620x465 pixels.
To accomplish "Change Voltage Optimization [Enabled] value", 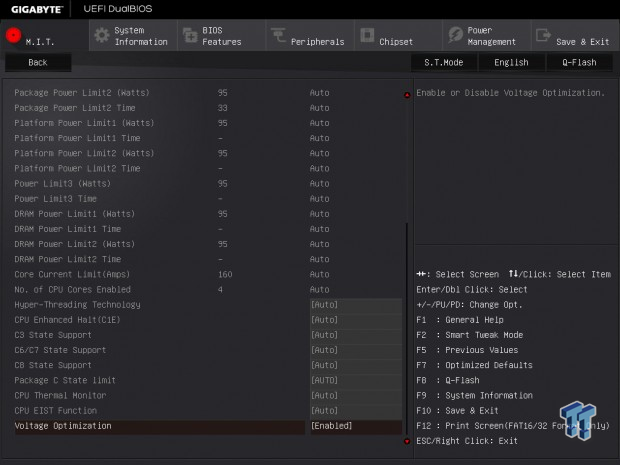I will point(356,426).
